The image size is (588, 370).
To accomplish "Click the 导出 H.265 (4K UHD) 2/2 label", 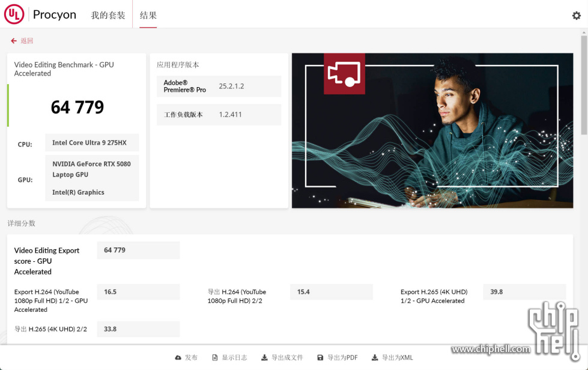I will point(50,329).
